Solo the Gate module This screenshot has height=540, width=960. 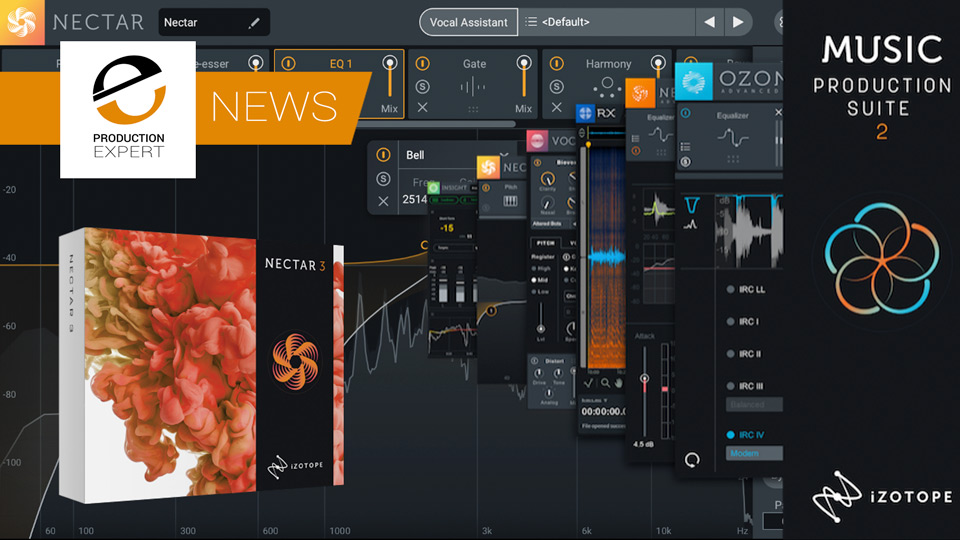(x=422, y=86)
